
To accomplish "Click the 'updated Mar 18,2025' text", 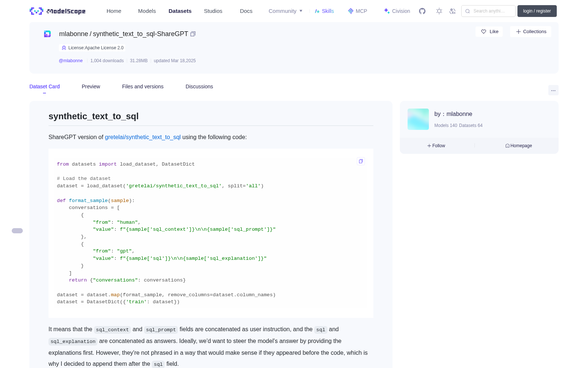I will (x=175, y=61).
